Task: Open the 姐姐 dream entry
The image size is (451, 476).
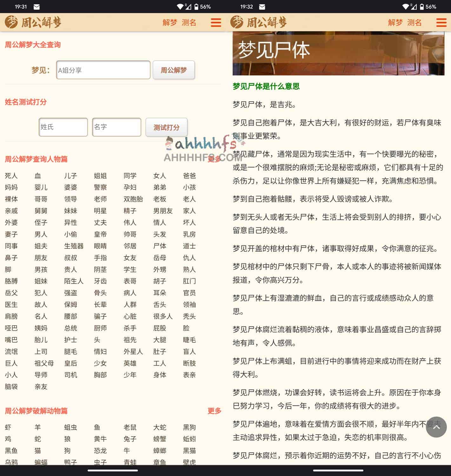Action: click(100, 176)
